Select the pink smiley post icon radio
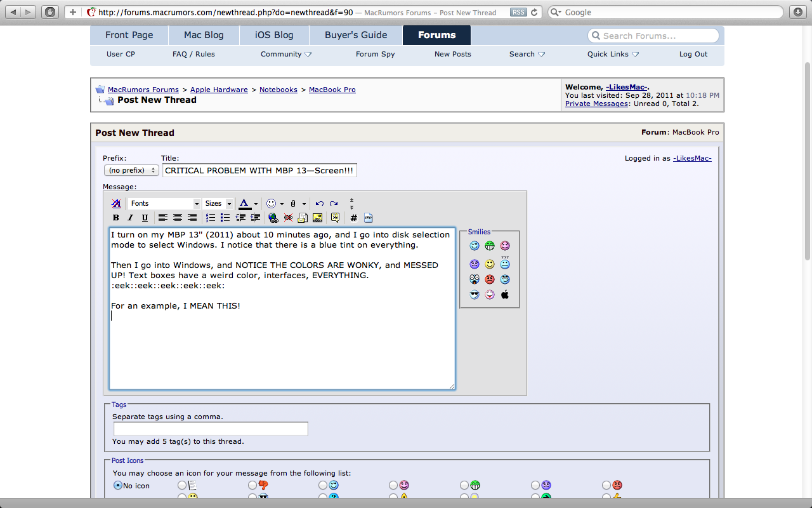 point(393,485)
